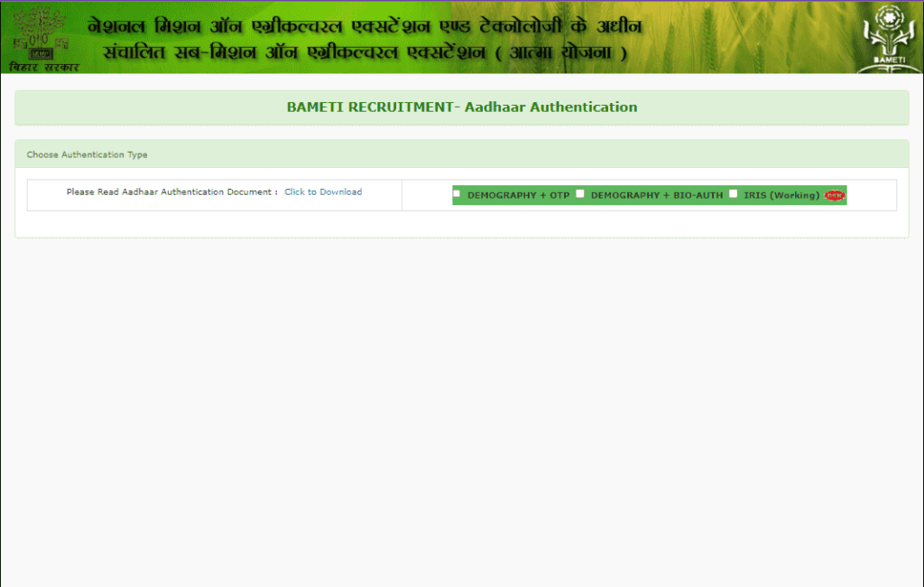Click the 'Choose Authentication Type' panel header
This screenshot has width=924, height=587.
[x=87, y=154]
